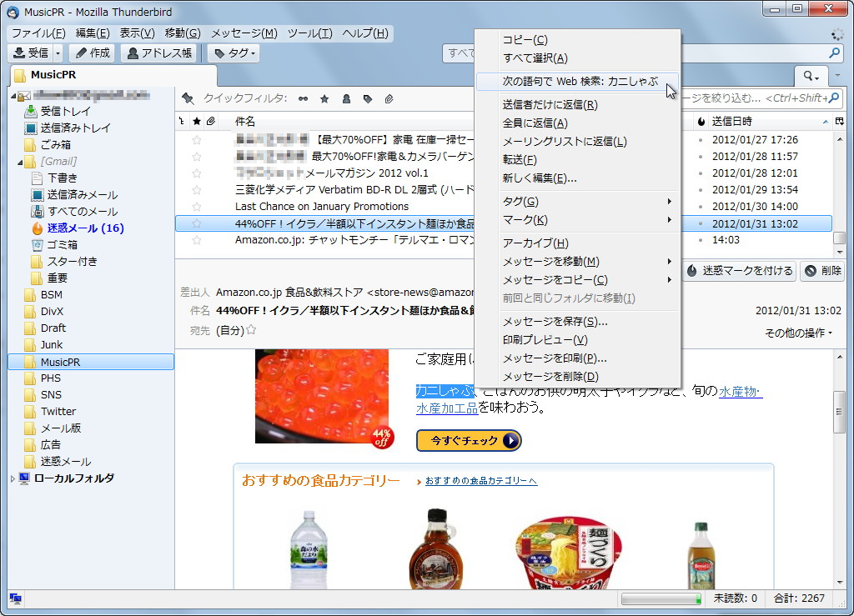Open the アドレス帳 address book
Screen dimensions: 854x616
[158, 53]
